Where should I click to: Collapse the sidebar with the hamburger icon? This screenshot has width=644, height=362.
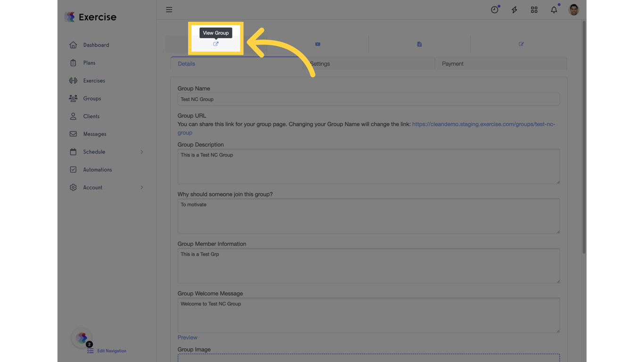click(169, 9)
